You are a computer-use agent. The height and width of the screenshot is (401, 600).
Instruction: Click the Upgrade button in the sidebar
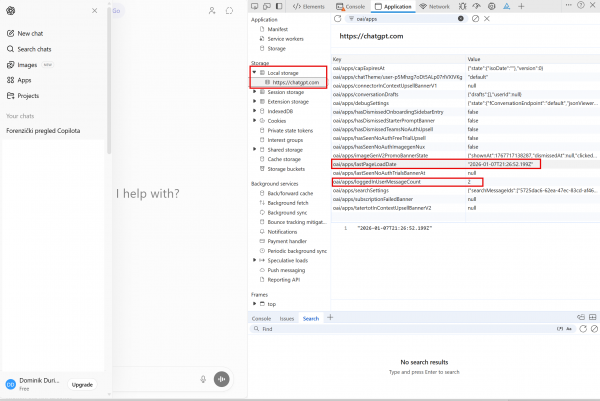pyautogui.click(x=82, y=384)
